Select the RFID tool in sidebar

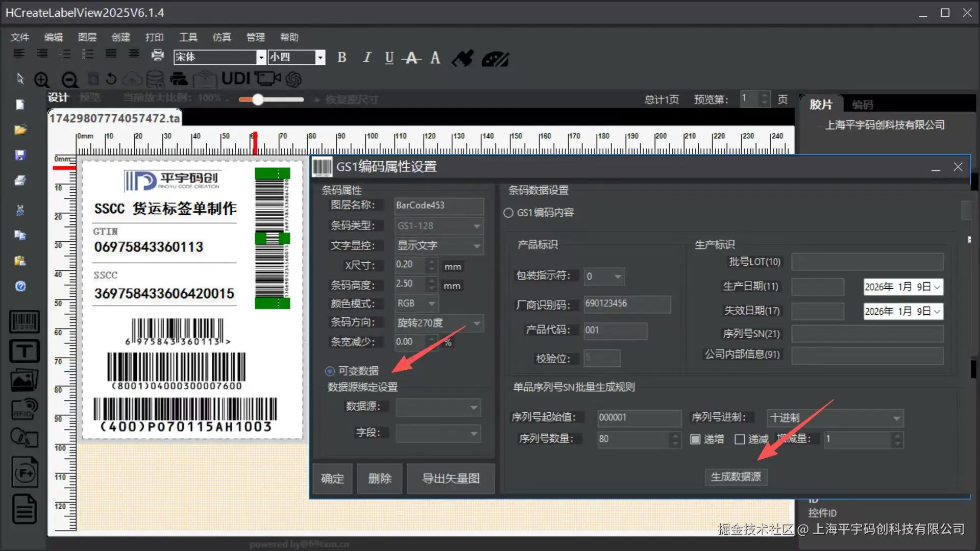(x=24, y=409)
